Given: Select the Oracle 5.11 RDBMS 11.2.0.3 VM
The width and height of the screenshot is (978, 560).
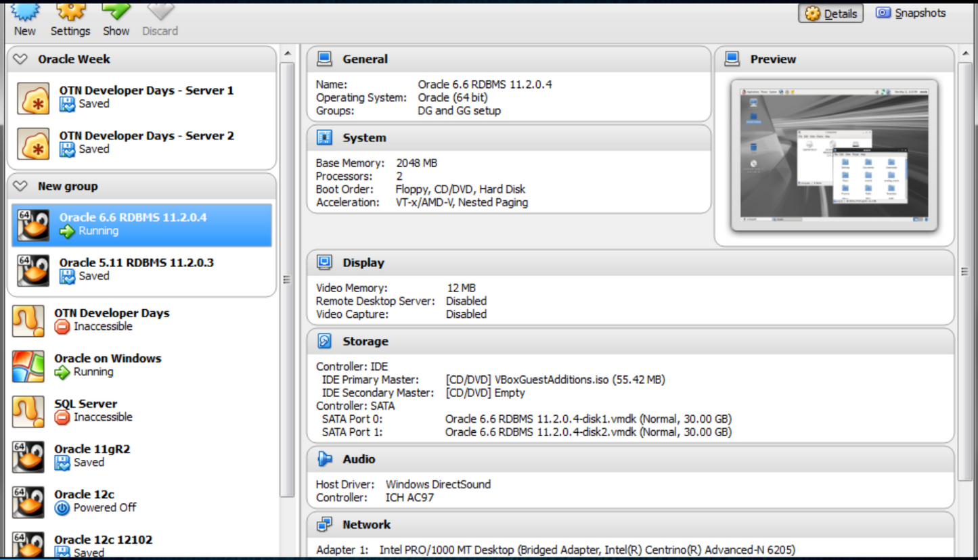Looking at the screenshot, I should point(135,269).
